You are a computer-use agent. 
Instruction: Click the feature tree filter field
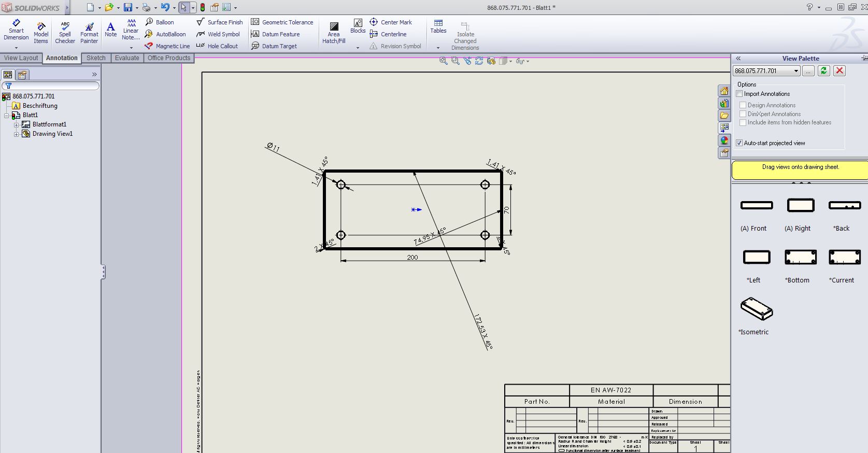tap(50, 86)
